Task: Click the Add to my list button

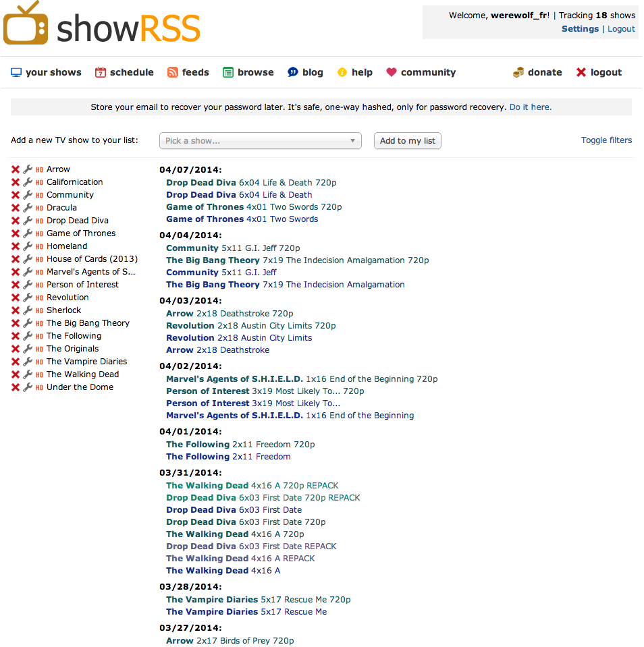Action: [x=408, y=141]
